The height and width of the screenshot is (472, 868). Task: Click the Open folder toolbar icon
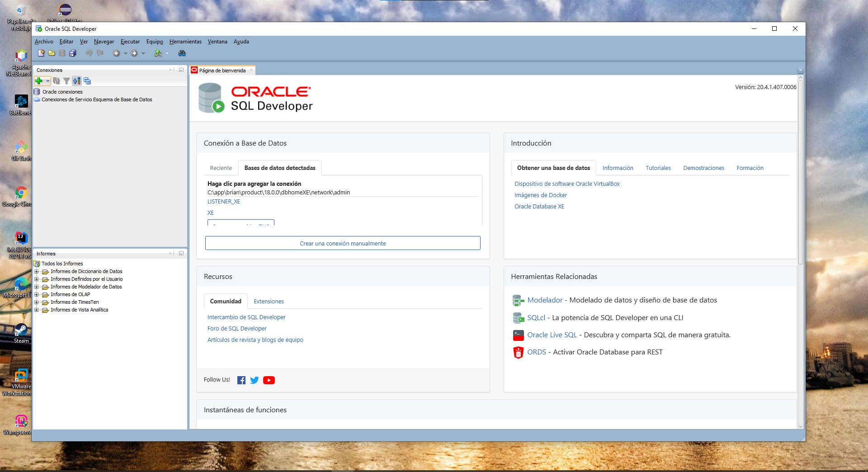tap(52, 53)
